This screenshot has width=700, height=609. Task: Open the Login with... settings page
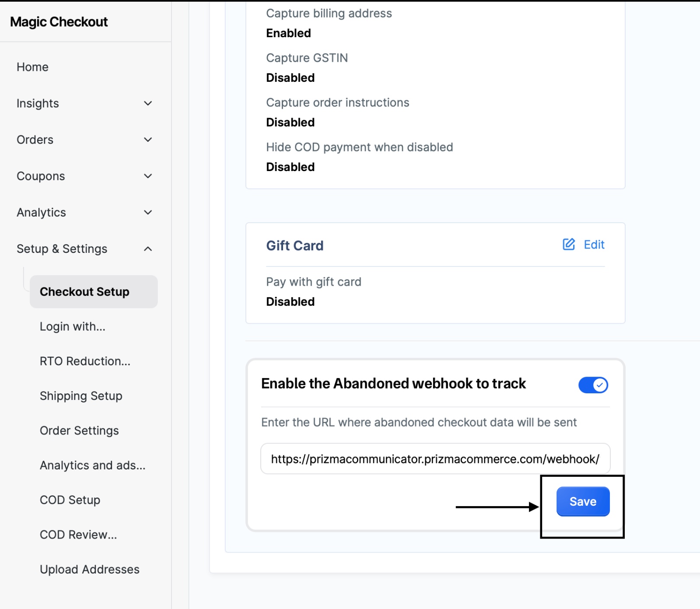(73, 326)
